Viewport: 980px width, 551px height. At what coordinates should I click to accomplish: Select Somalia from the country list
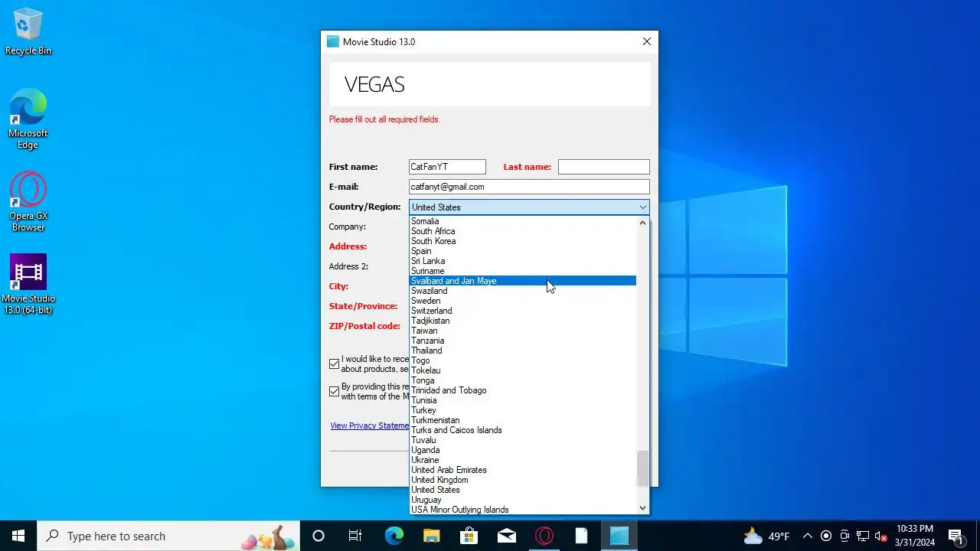pyautogui.click(x=523, y=221)
